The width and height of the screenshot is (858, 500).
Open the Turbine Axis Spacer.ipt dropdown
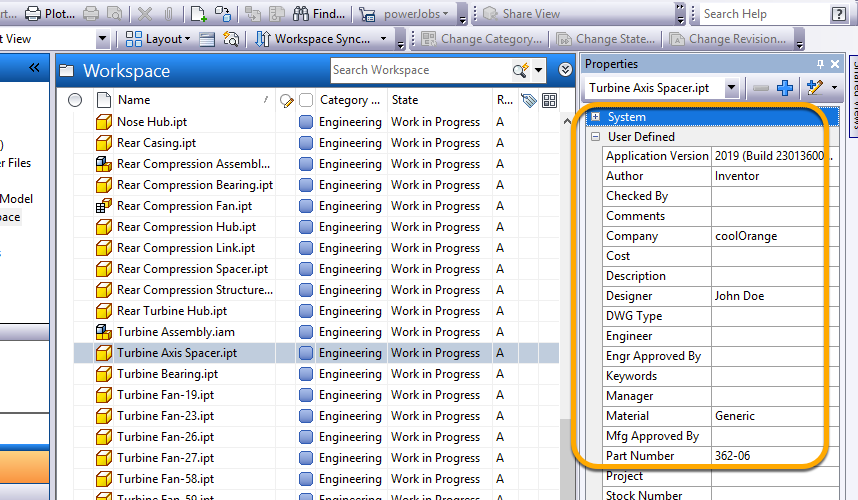click(x=731, y=88)
